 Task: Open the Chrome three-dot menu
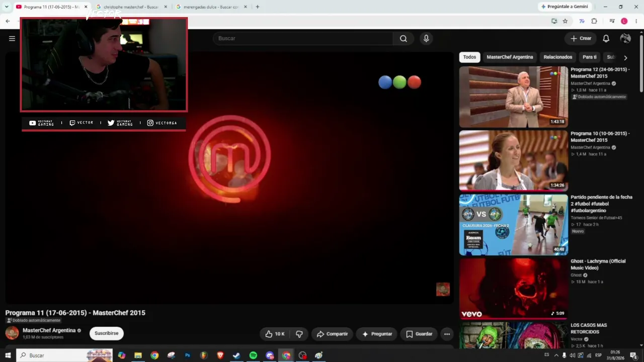click(x=636, y=21)
